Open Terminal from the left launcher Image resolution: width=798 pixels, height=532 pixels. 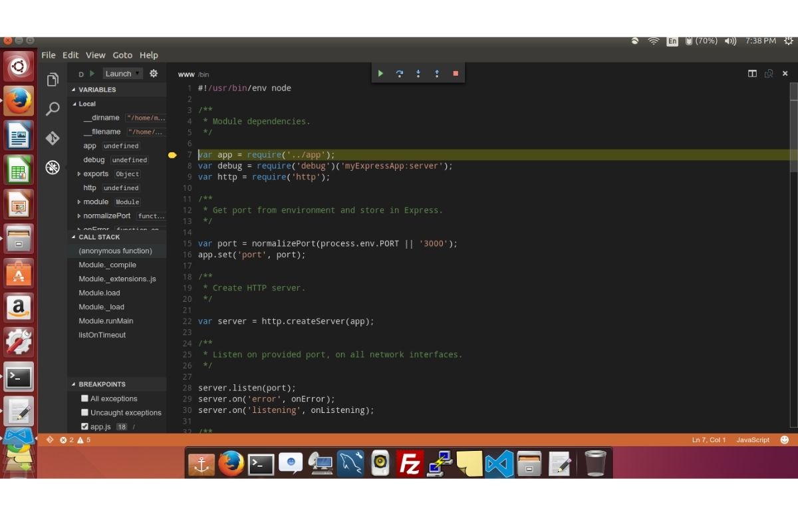click(x=19, y=378)
